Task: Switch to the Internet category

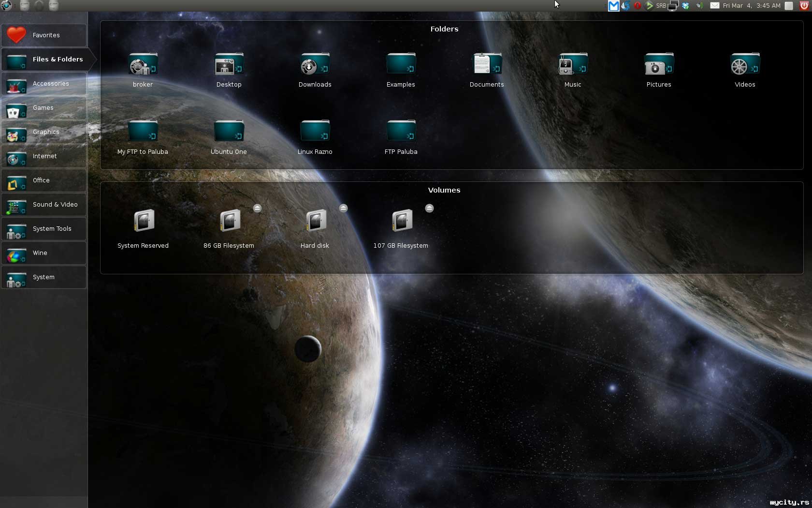Action: click(44, 156)
